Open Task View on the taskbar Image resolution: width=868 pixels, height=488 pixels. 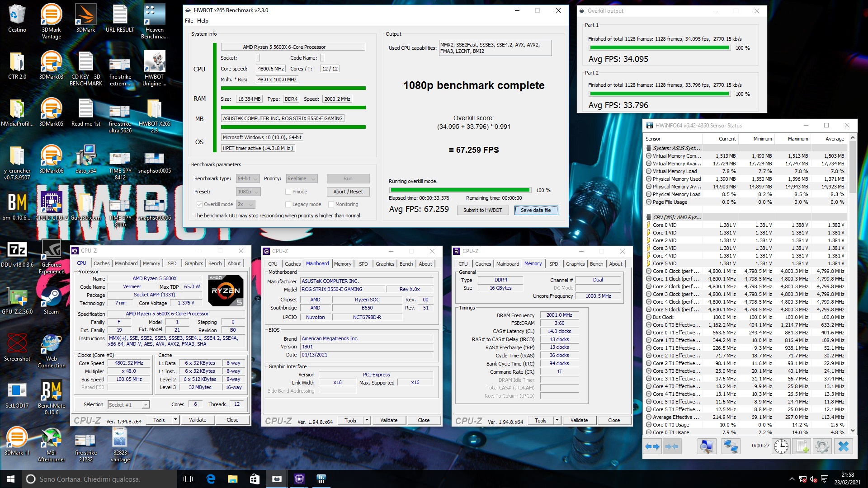[189, 479]
